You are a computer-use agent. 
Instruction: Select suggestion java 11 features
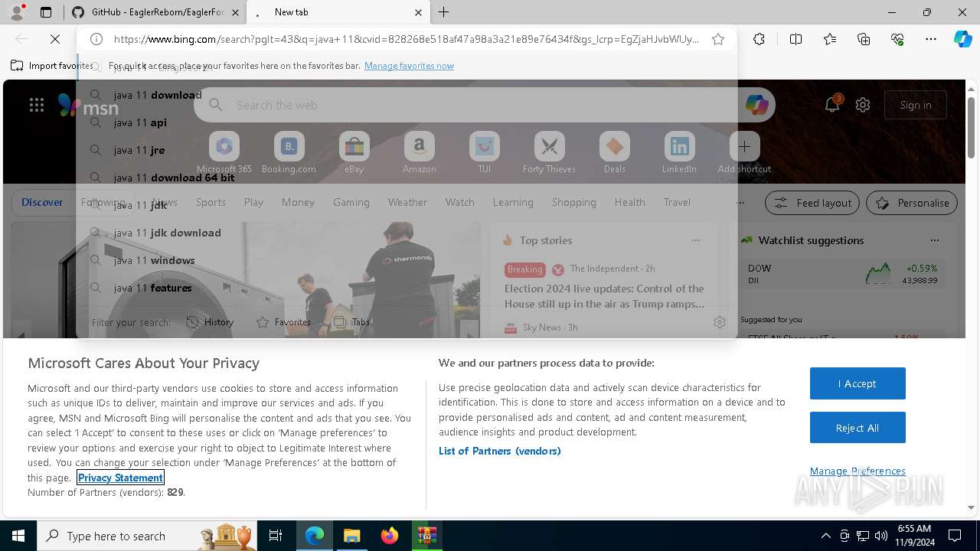pyautogui.click(x=406, y=288)
